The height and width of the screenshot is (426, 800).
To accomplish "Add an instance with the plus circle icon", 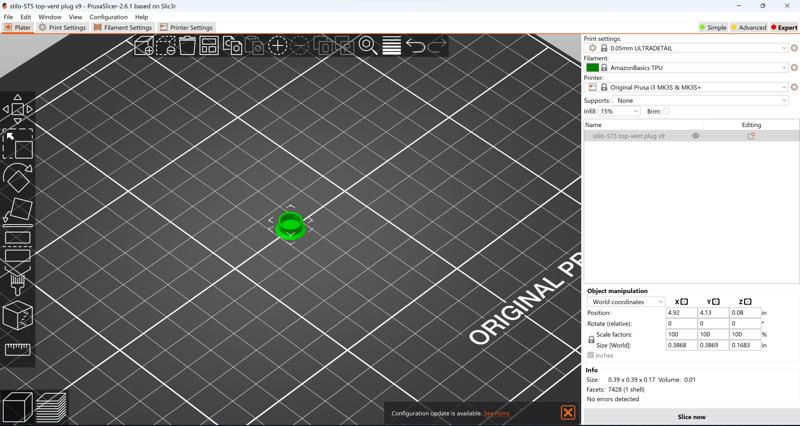I will pyautogui.click(x=278, y=45).
